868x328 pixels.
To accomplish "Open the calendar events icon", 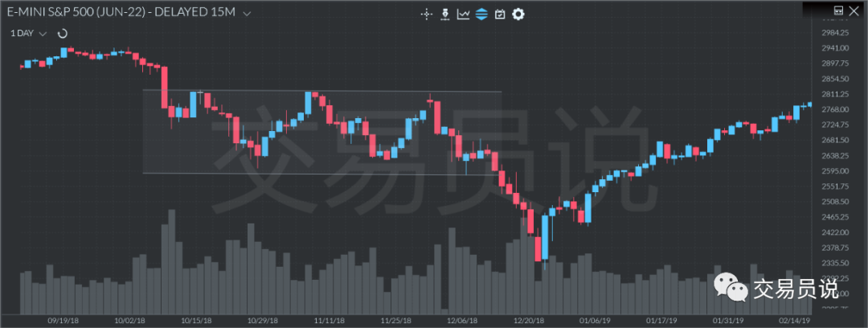I will point(500,14).
